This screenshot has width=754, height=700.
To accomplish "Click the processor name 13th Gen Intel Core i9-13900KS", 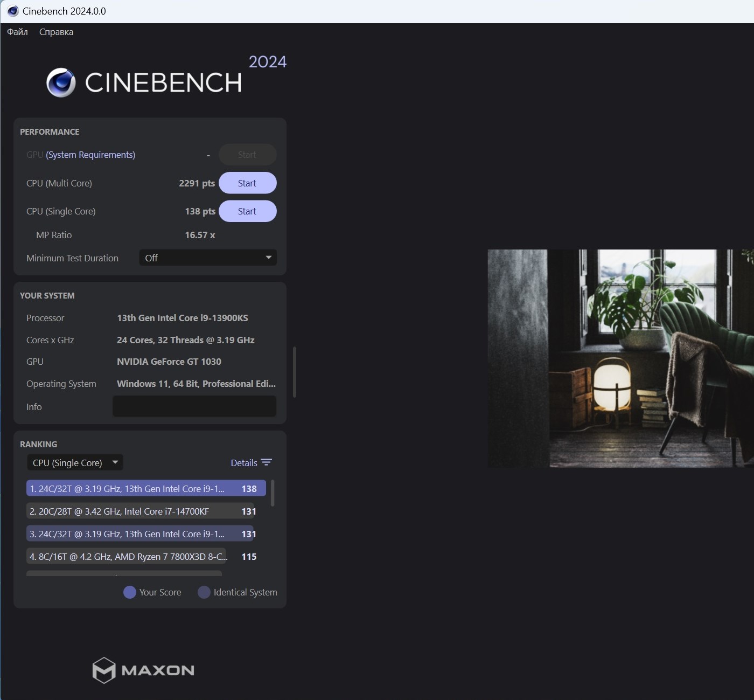I will click(183, 318).
